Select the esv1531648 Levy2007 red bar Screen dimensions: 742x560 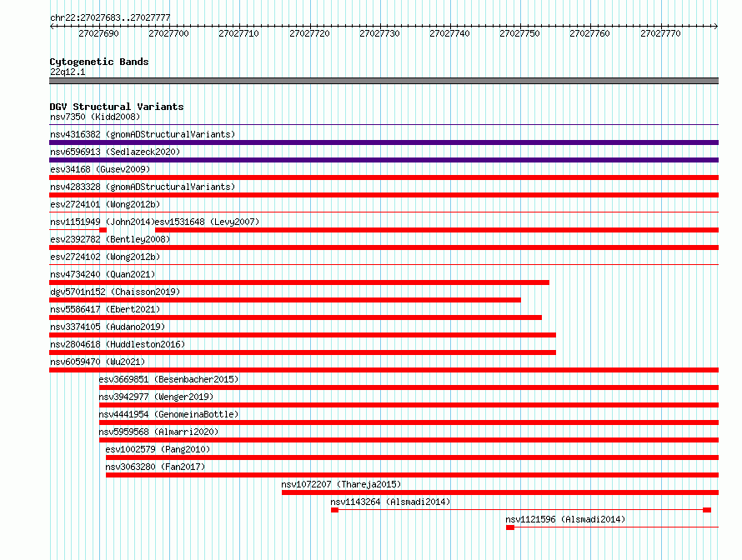[x=437, y=230]
